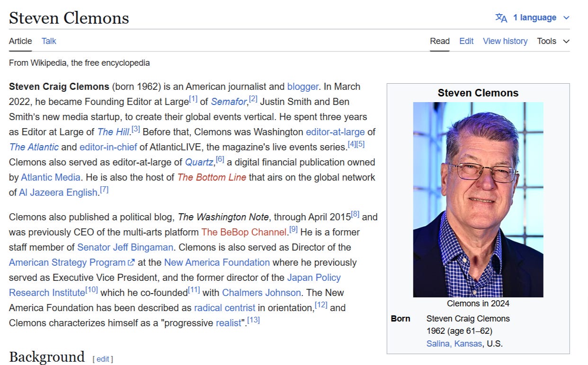Open the Semafor link
Viewport: 588px width, 365px height.
(x=228, y=102)
